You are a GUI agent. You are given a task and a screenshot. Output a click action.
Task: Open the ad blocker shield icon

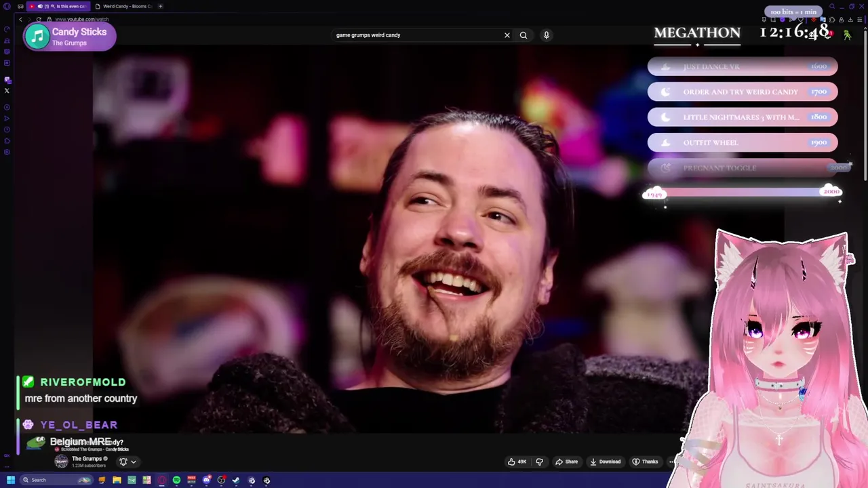click(x=783, y=20)
